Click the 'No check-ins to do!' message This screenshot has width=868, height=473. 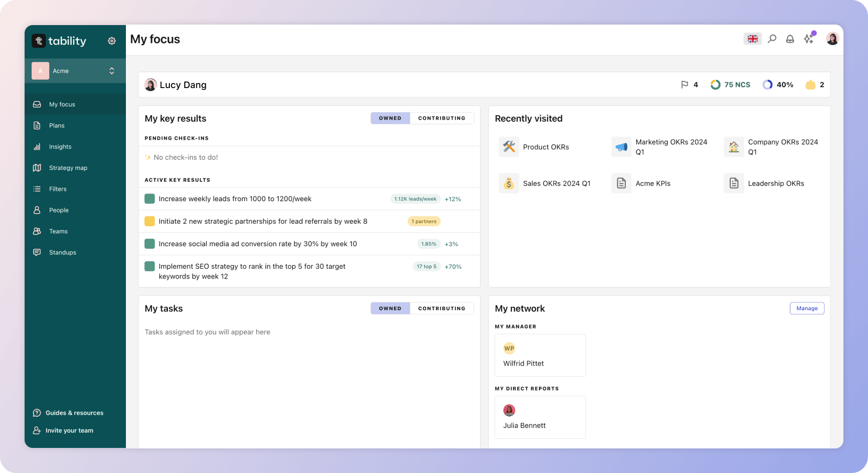(182, 157)
